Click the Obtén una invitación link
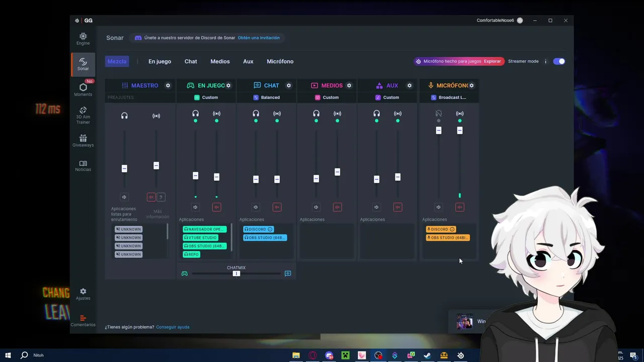This screenshot has height=362, width=644. [259, 38]
